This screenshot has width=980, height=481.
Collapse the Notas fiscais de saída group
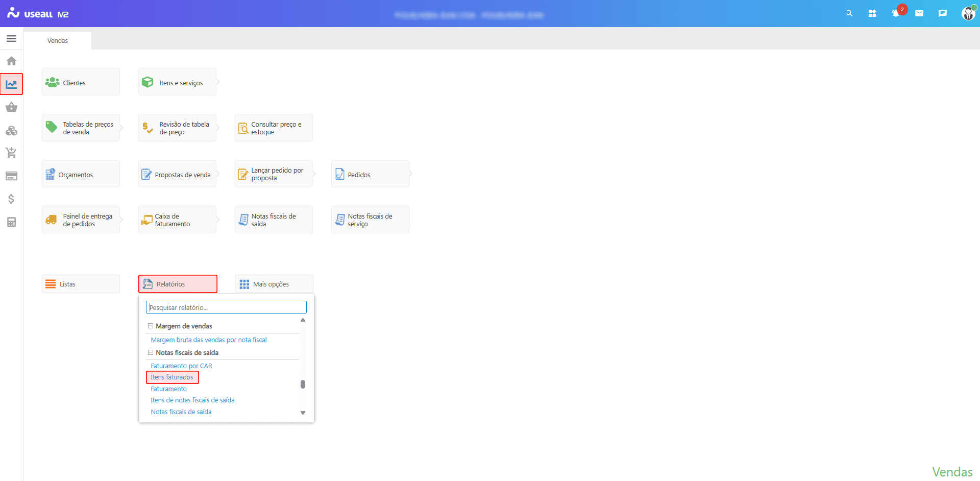151,352
